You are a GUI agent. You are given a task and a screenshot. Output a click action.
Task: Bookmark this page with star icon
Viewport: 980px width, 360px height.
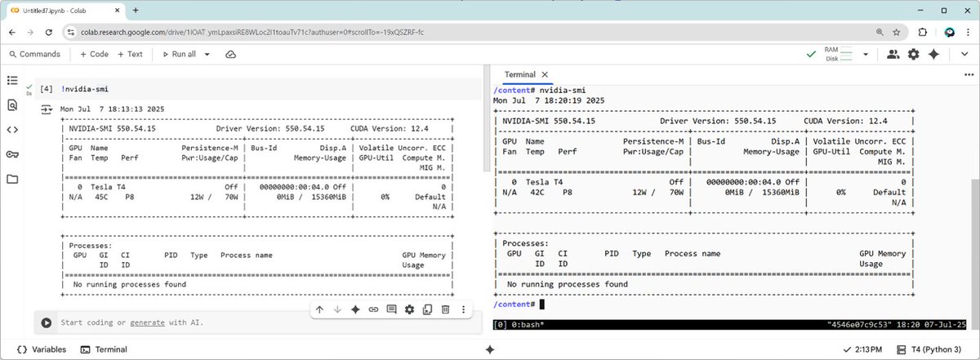[897, 32]
